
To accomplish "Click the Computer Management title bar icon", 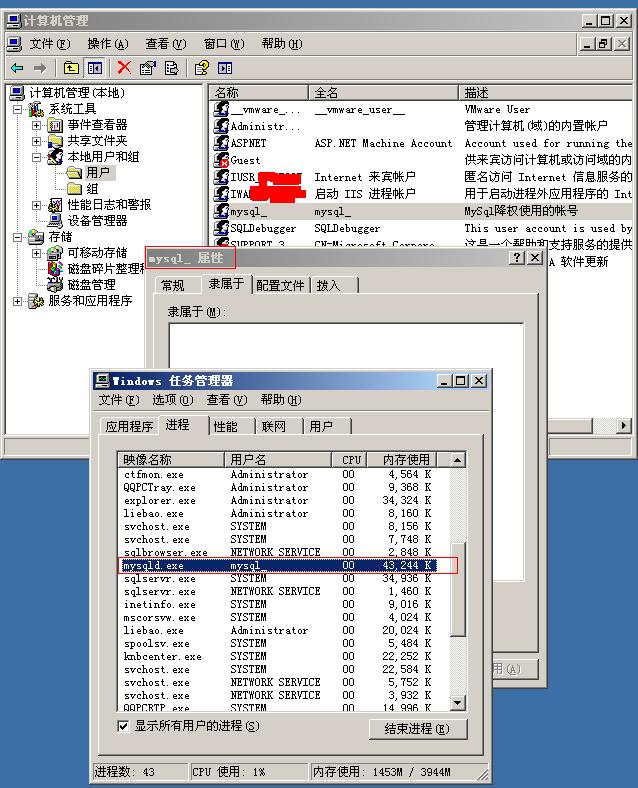I will (14, 21).
